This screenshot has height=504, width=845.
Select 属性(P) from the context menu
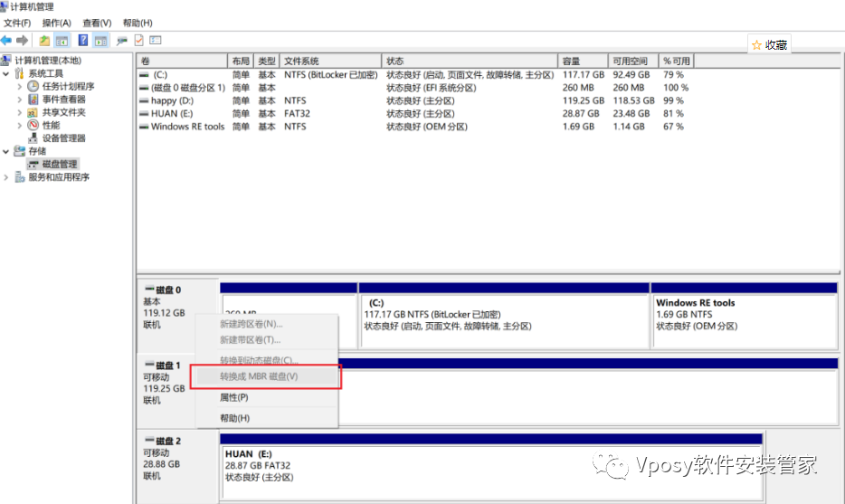(x=234, y=397)
